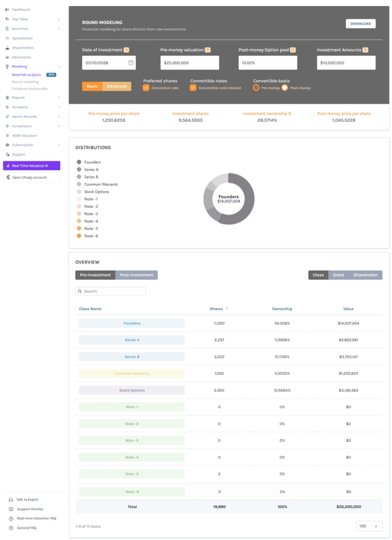Screen dimensions: 392x540
Task: Click help icon next to Investment Amounts
Action: [x=365, y=50]
